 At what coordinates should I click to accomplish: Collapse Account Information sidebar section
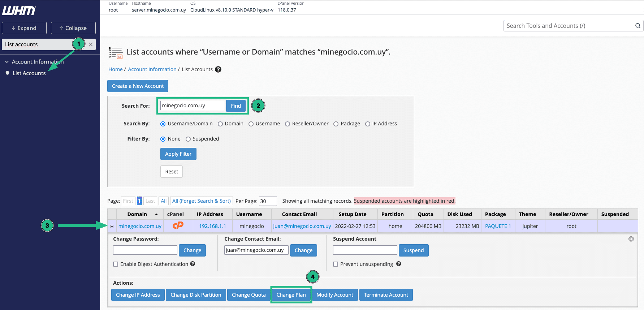(7, 62)
